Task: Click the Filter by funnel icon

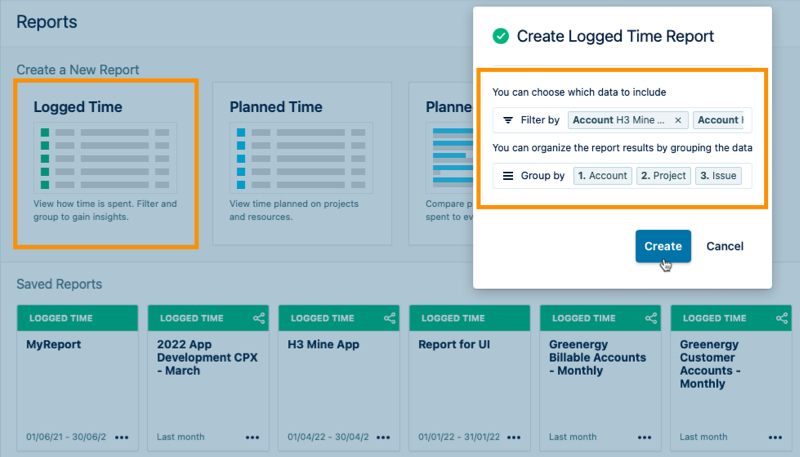Action: click(x=508, y=120)
